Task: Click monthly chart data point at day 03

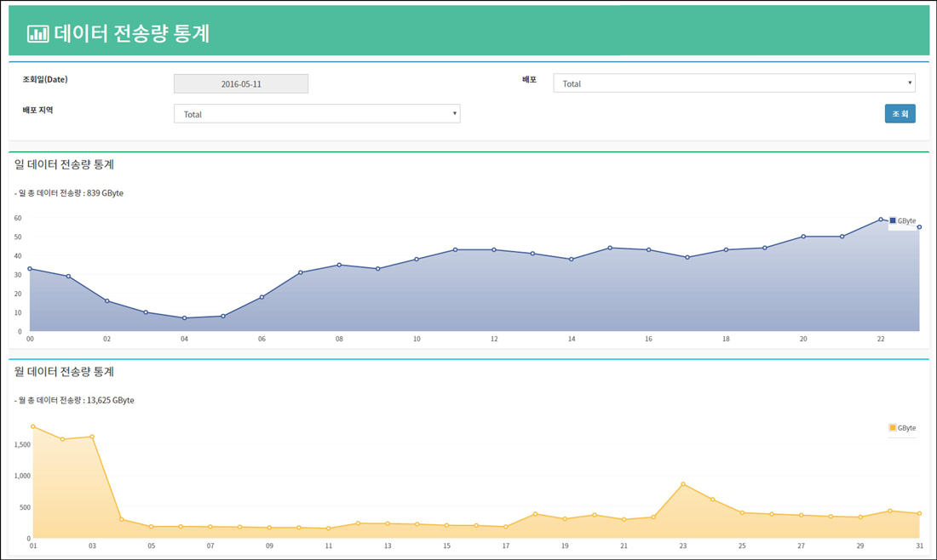Action: (91, 437)
